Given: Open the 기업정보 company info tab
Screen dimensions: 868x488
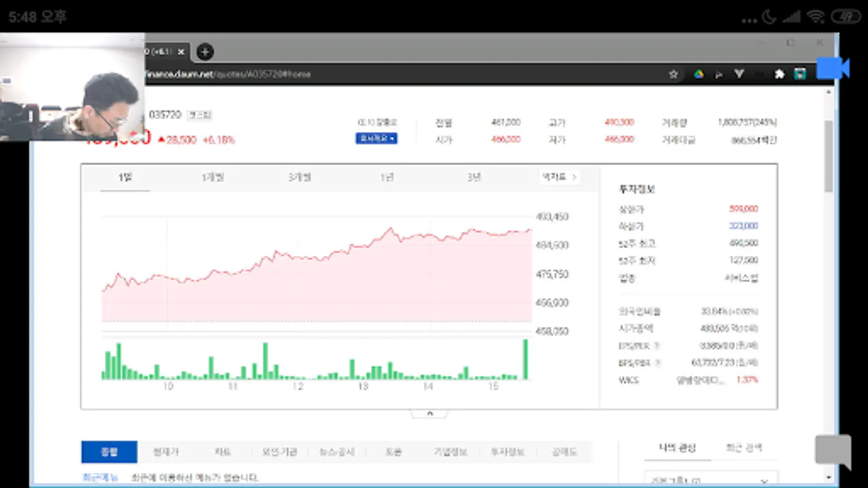Looking at the screenshot, I should [x=450, y=452].
